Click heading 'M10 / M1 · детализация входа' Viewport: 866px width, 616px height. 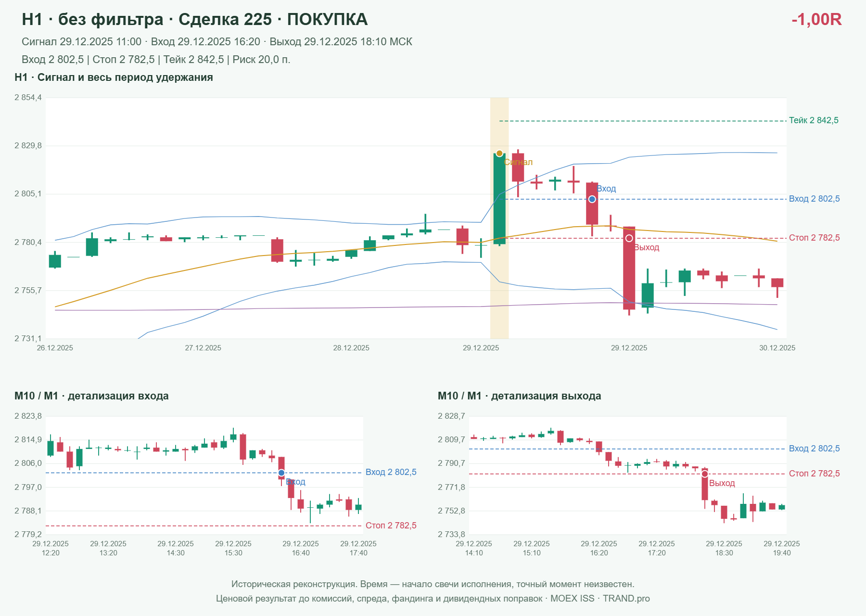click(91, 396)
